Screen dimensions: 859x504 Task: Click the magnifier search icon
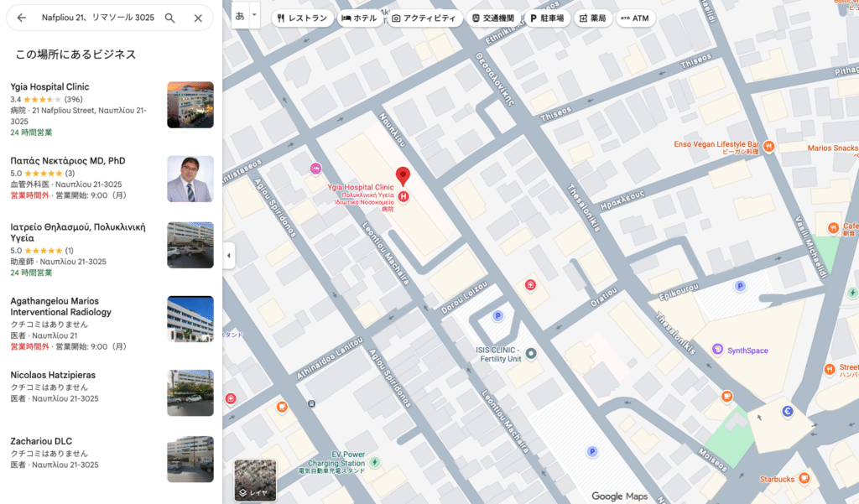coord(170,18)
